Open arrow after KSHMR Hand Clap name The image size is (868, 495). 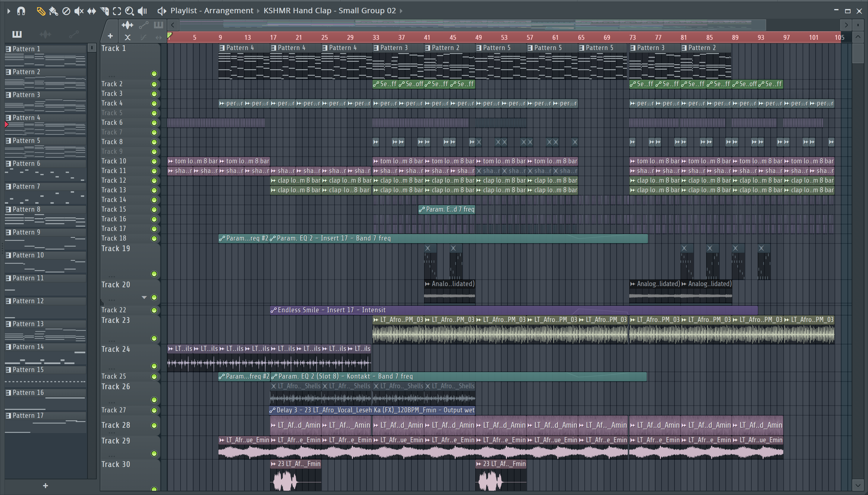point(401,11)
